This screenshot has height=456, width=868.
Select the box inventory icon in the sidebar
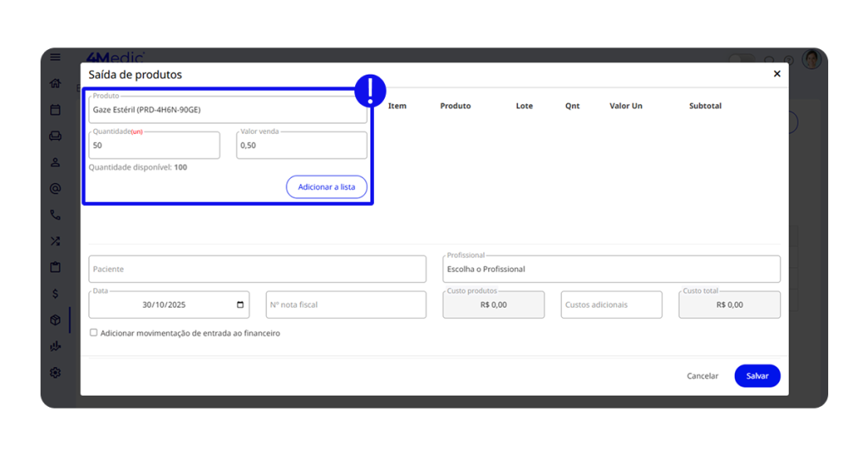click(x=55, y=320)
